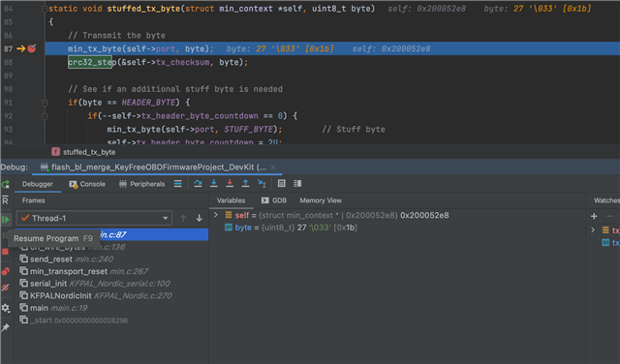Click the inline self: 0x200052e8 hint on line 84

tap(426, 9)
